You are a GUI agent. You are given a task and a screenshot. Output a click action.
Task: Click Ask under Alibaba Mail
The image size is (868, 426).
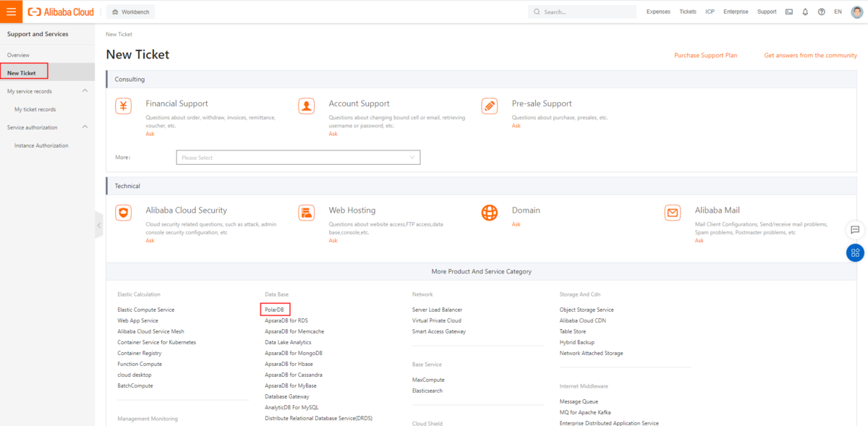(699, 240)
